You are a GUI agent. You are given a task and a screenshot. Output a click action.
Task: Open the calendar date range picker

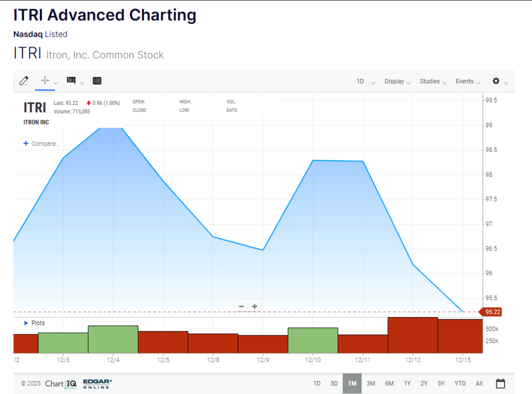coord(500,384)
